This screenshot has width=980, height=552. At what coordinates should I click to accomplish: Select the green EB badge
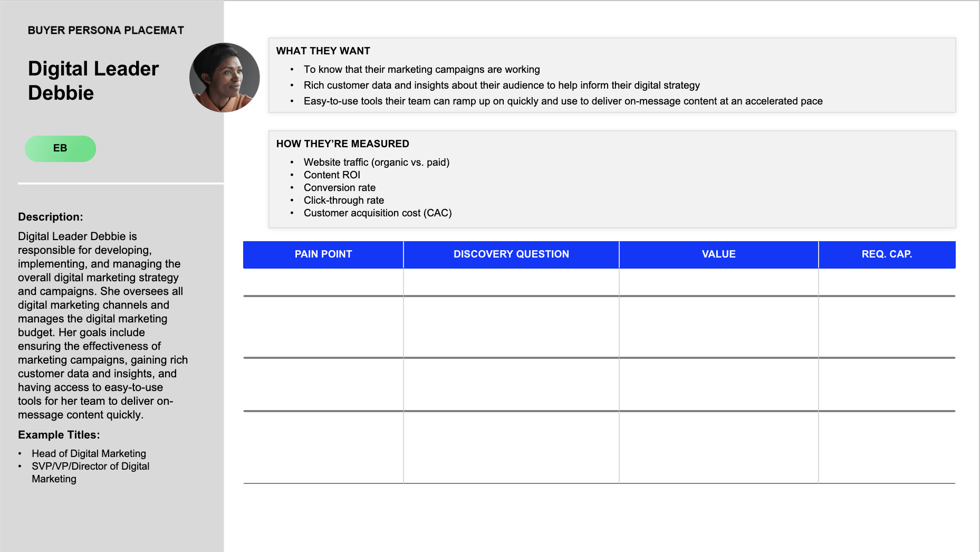tap(60, 148)
